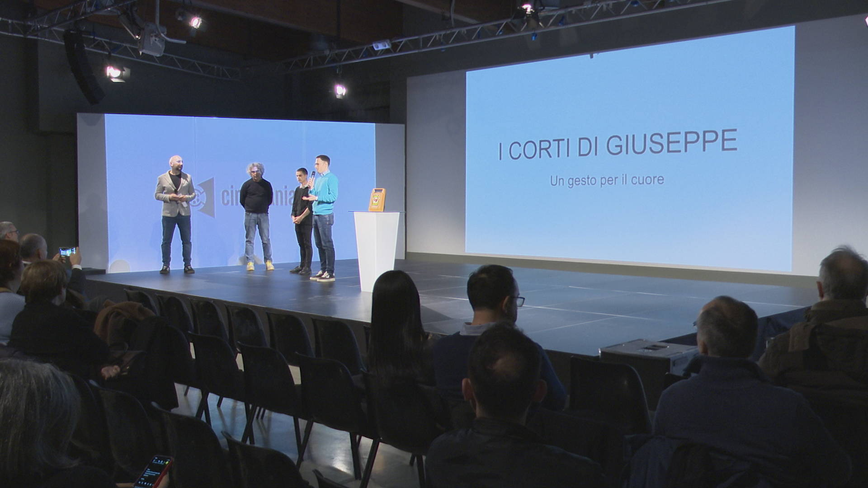Click the "I CORTI DI GIUSEPPE" title text
The height and width of the screenshot is (488, 868).
pyautogui.click(x=618, y=145)
